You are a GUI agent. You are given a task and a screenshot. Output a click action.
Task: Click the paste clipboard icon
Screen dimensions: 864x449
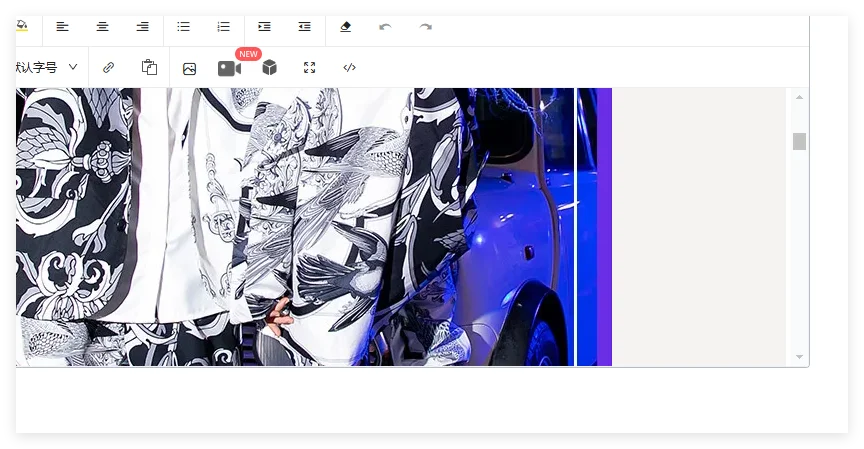pos(149,67)
